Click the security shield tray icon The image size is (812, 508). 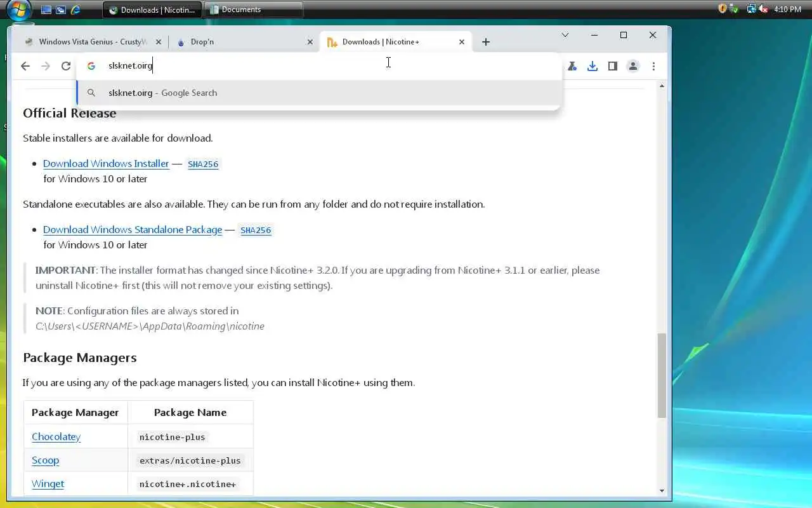(x=722, y=9)
